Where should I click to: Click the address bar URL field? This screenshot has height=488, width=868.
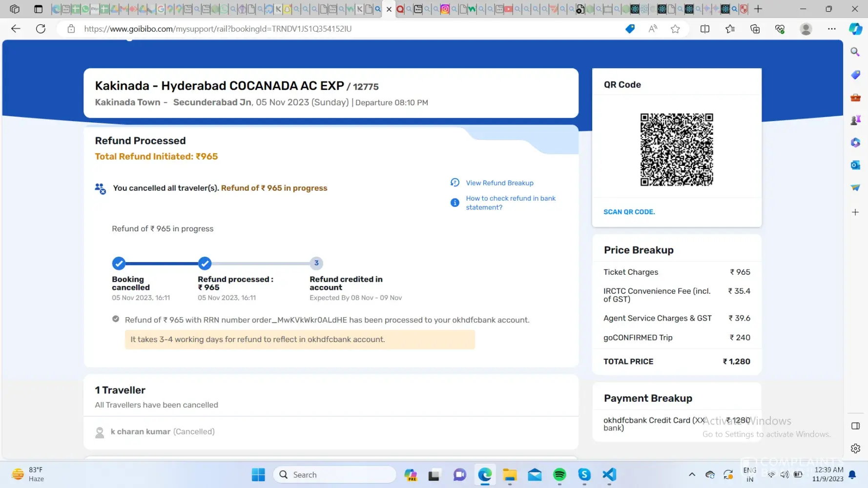(342, 29)
